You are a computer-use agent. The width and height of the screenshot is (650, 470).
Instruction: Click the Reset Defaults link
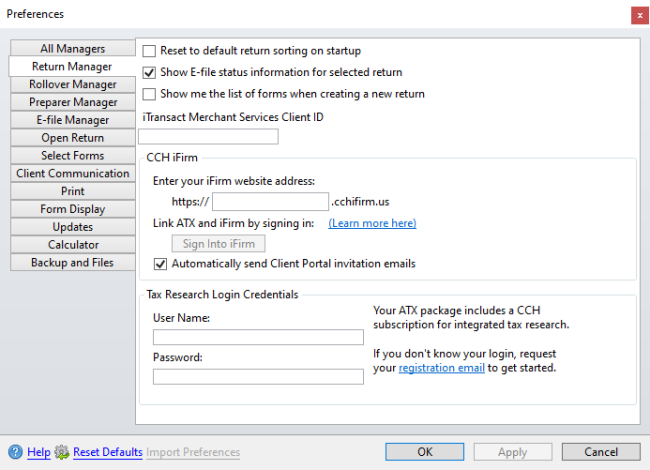pos(108,452)
